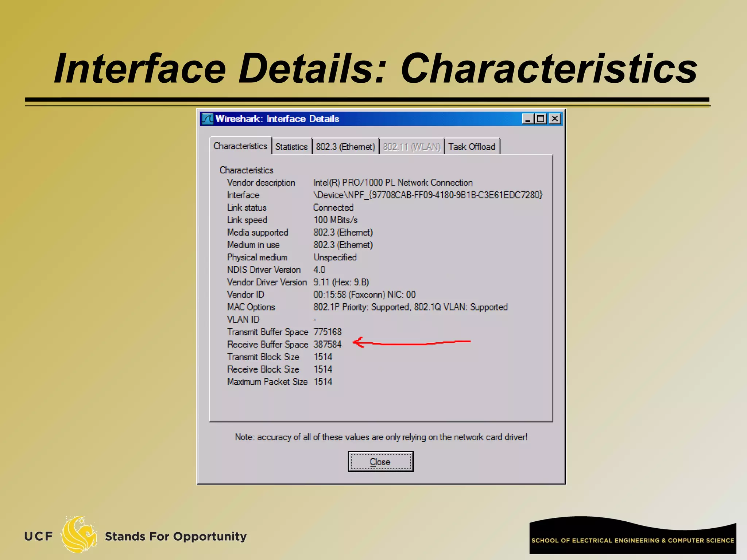Click the Media supported 802.3 (Ethernet) value
747x560 pixels.
pyautogui.click(x=343, y=232)
